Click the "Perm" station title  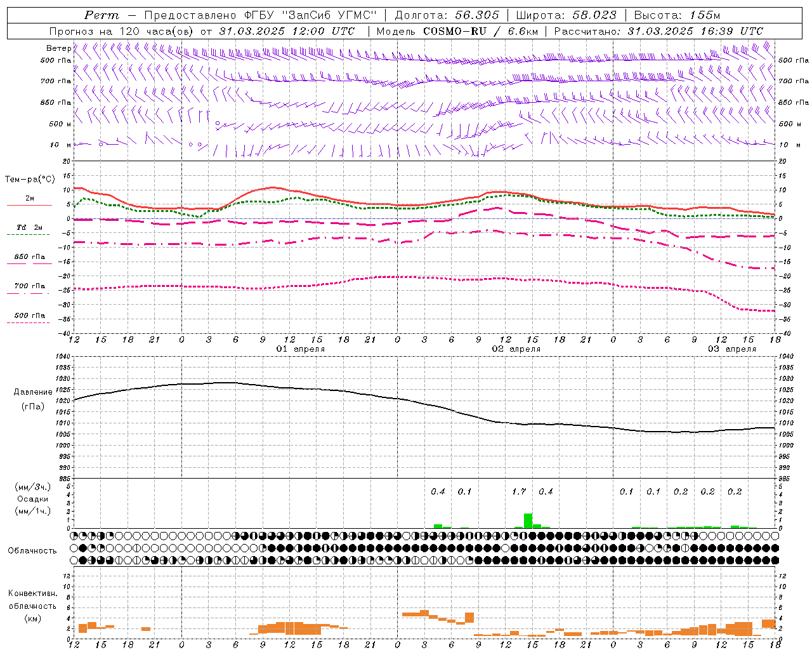click(101, 15)
